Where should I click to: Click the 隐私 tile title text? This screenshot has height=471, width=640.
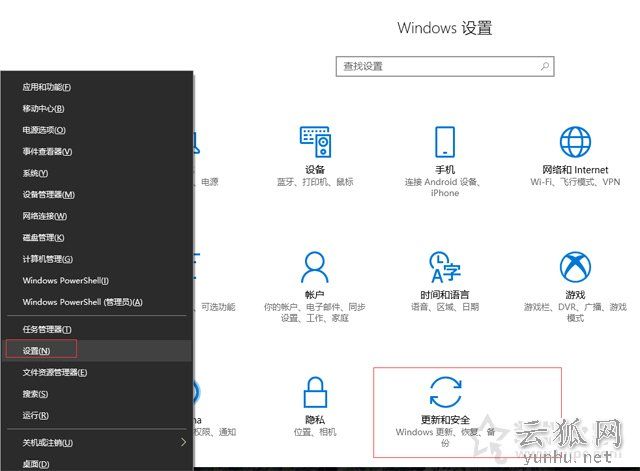tap(315, 420)
